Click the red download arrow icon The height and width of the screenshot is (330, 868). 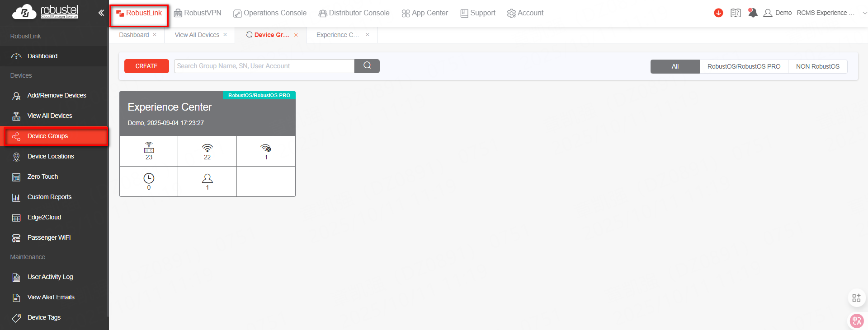[x=718, y=13]
